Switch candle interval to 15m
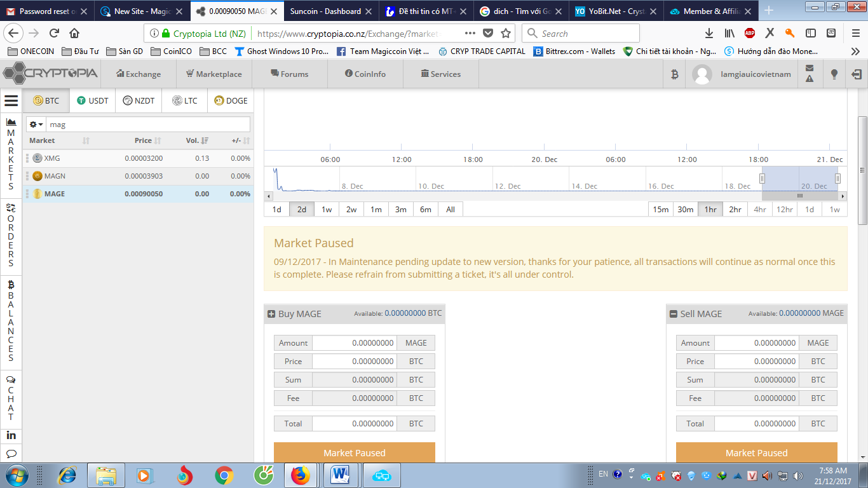 (x=661, y=209)
